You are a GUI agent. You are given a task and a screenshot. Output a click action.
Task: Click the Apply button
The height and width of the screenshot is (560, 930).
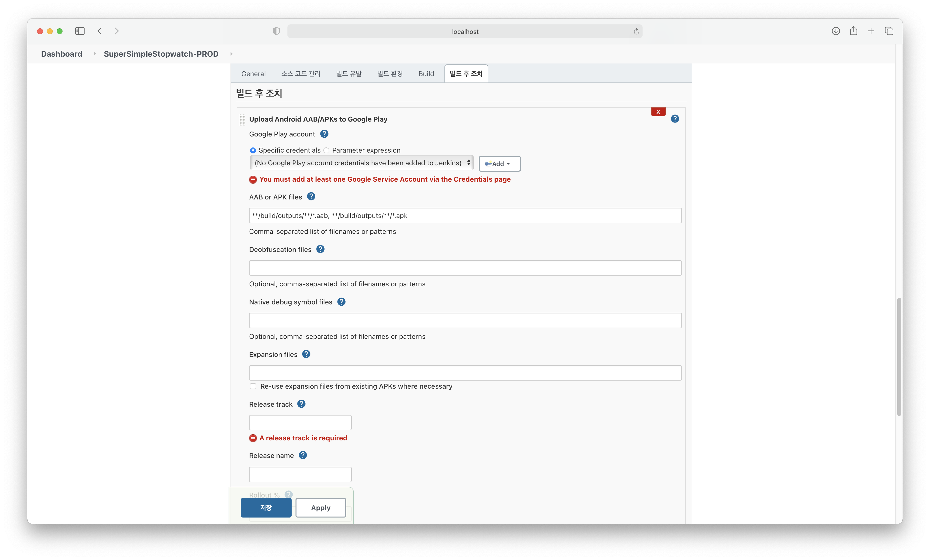[320, 508]
